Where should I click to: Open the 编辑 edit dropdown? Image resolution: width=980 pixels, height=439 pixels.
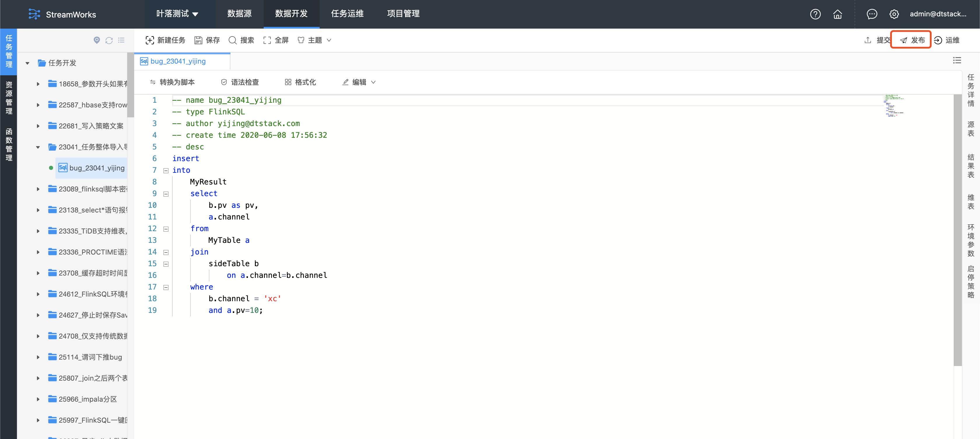pos(359,82)
